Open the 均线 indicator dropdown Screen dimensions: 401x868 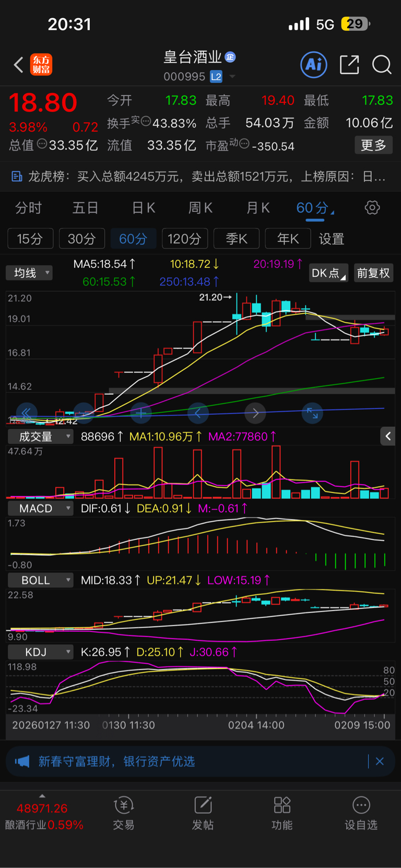pos(29,273)
